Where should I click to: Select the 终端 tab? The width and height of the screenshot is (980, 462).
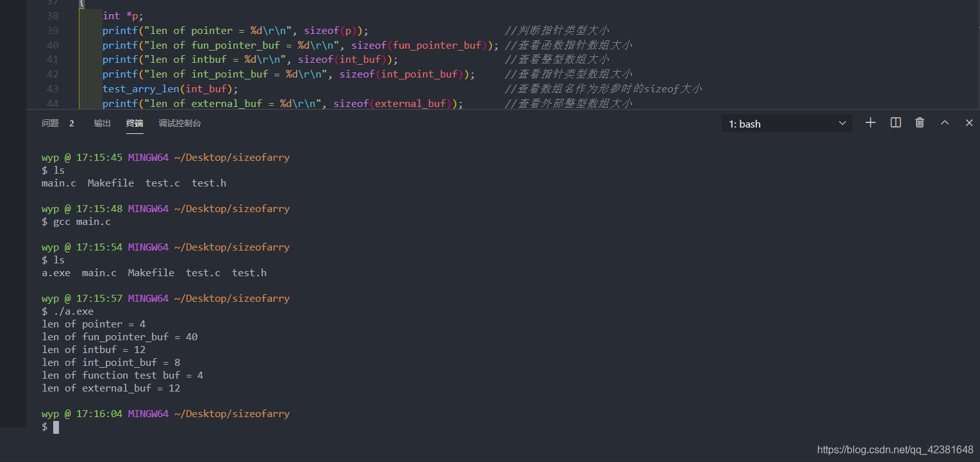click(135, 123)
